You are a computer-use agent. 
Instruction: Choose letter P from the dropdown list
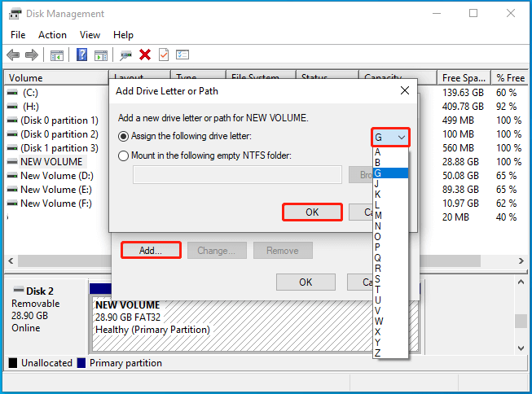(x=390, y=247)
